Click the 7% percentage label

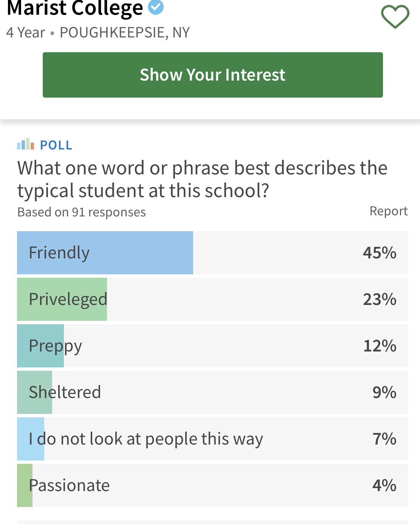[384, 439]
